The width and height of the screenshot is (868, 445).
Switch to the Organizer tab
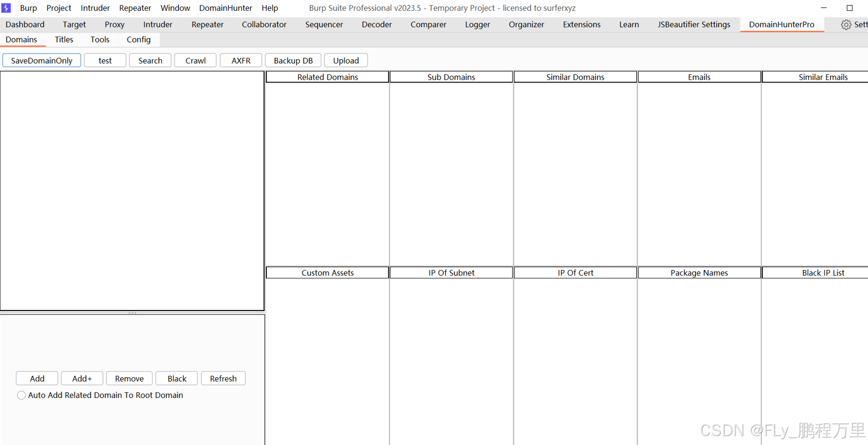[x=527, y=24]
